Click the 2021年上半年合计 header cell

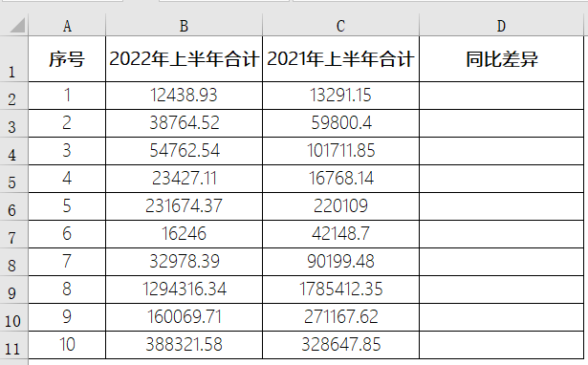tap(340, 59)
